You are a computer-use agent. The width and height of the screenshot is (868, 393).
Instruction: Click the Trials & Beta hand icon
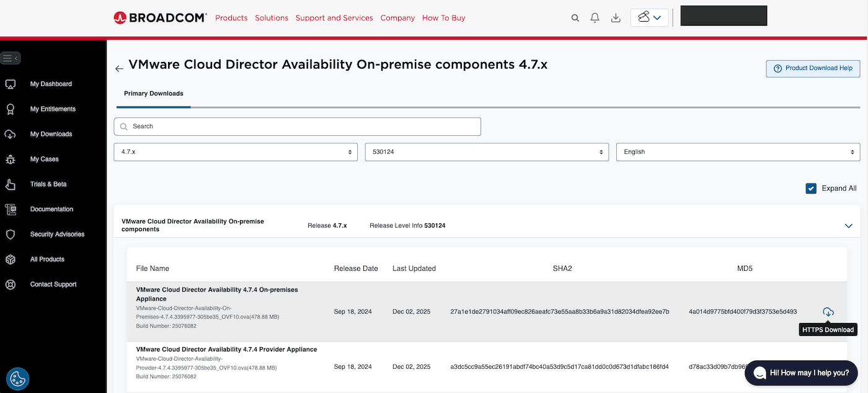click(x=10, y=184)
